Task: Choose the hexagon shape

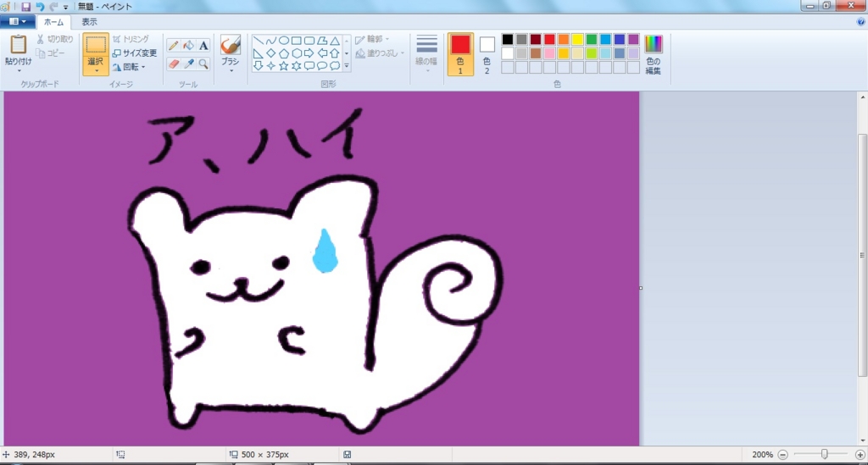Action: coord(296,53)
